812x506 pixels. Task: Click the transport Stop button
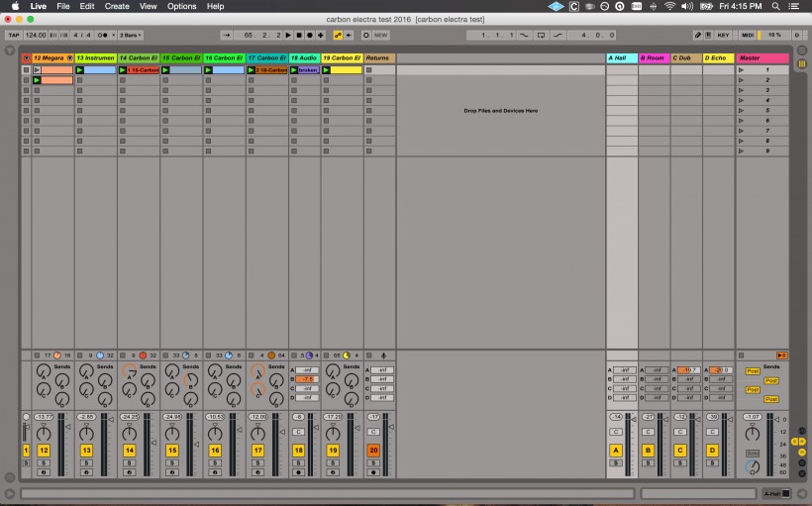point(298,35)
